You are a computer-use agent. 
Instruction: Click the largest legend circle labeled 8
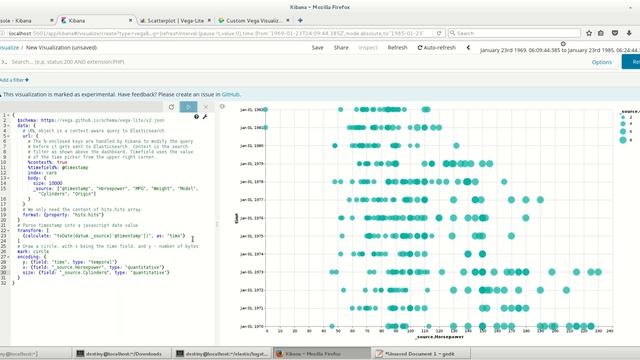623,140
